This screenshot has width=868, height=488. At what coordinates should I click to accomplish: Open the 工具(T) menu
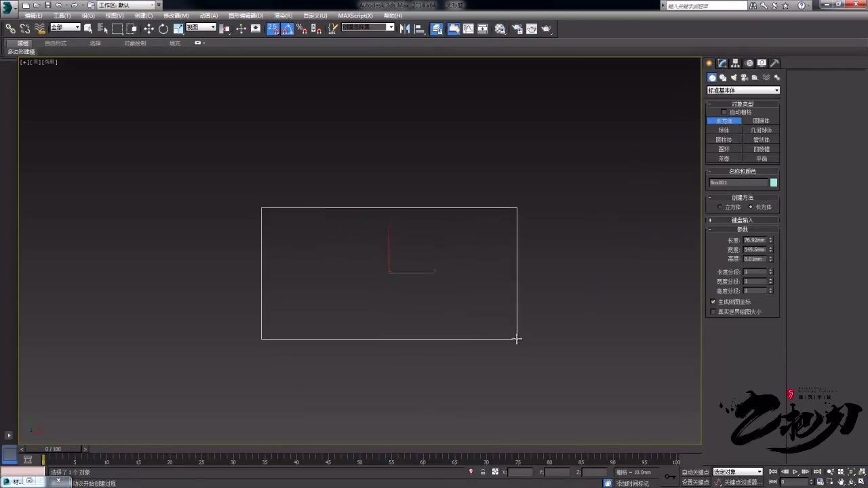pos(62,16)
